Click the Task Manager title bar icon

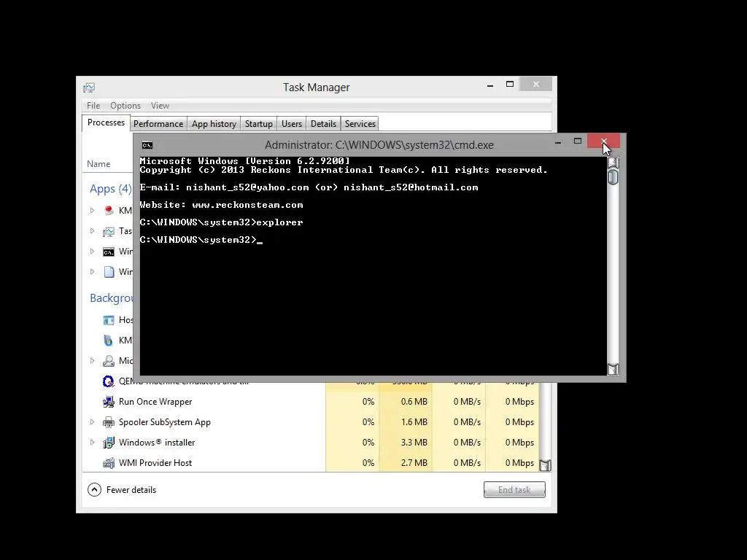(88, 87)
